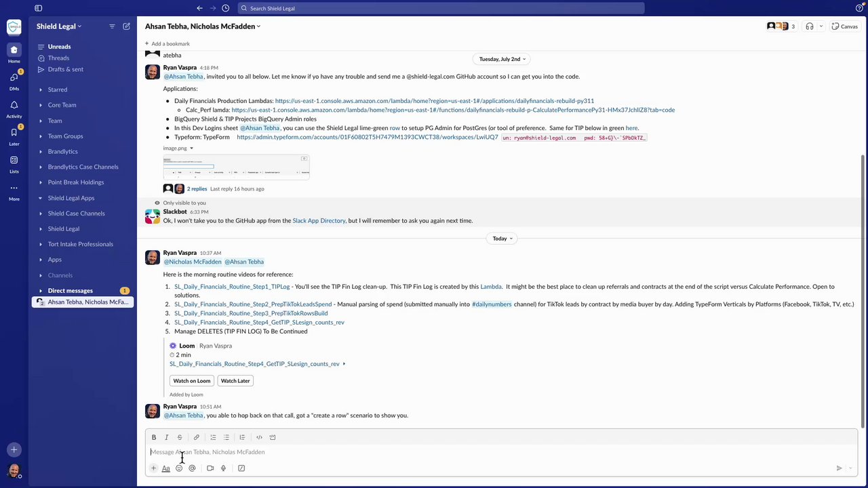Open help via the question mark icon
This screenshot has width=868, height=488.
[859, 8]
